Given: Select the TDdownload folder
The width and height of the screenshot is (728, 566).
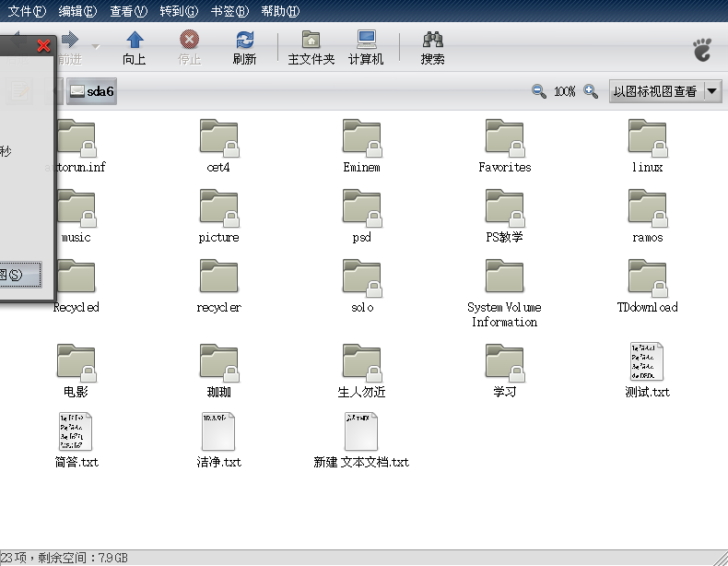Looking at the screenshot, I should pos(647,287).
